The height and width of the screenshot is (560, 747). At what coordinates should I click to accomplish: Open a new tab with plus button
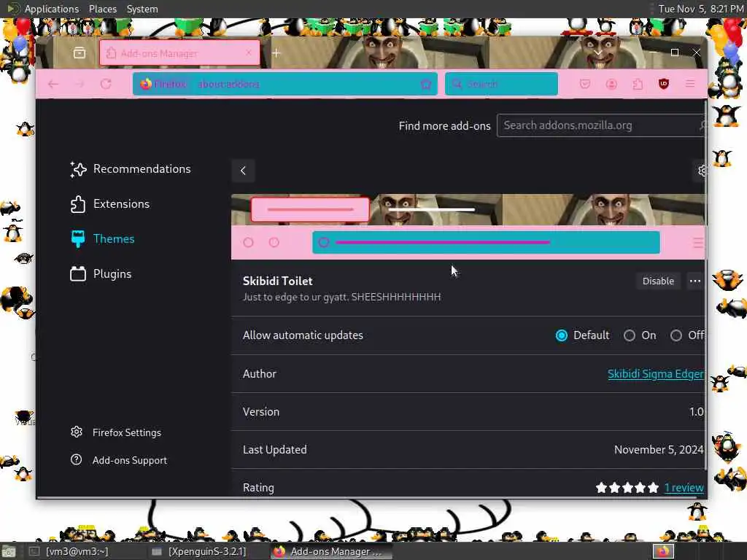(x=276, y=52)
